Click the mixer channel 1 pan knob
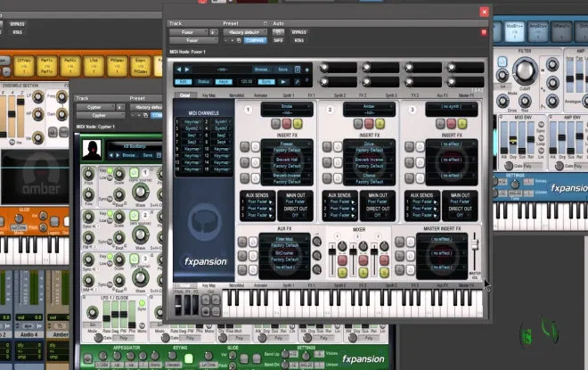 point(342,246)
